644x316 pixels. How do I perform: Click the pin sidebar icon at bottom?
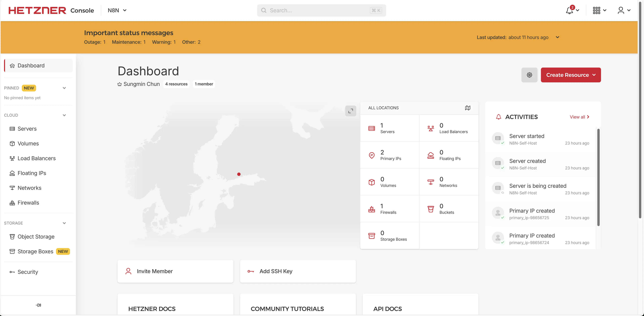(x=38, y=305)
